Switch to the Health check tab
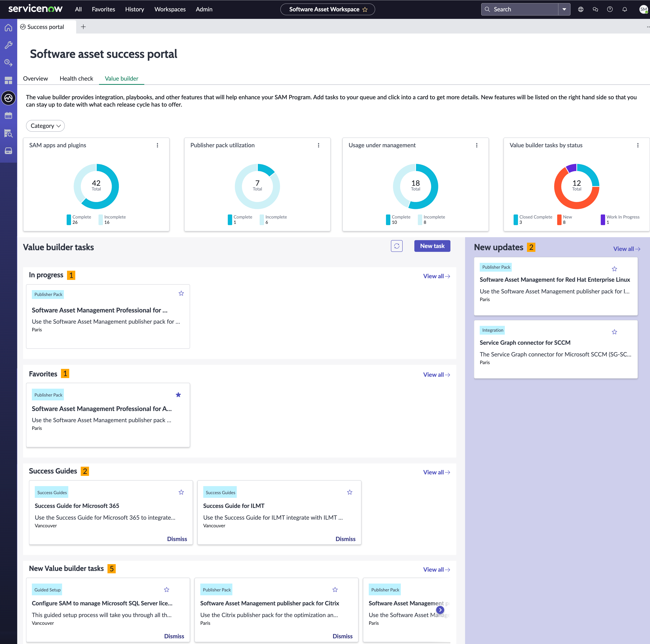 (76, 78)
